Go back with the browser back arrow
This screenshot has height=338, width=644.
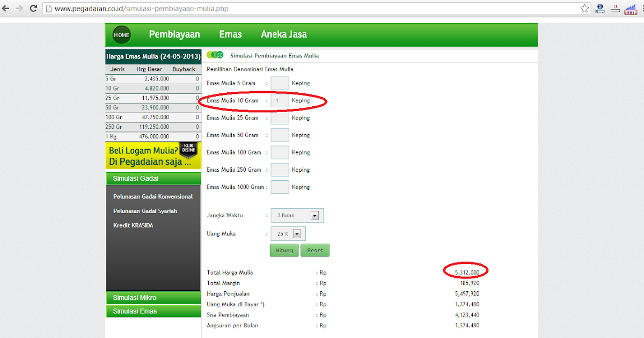coord(6,9)
